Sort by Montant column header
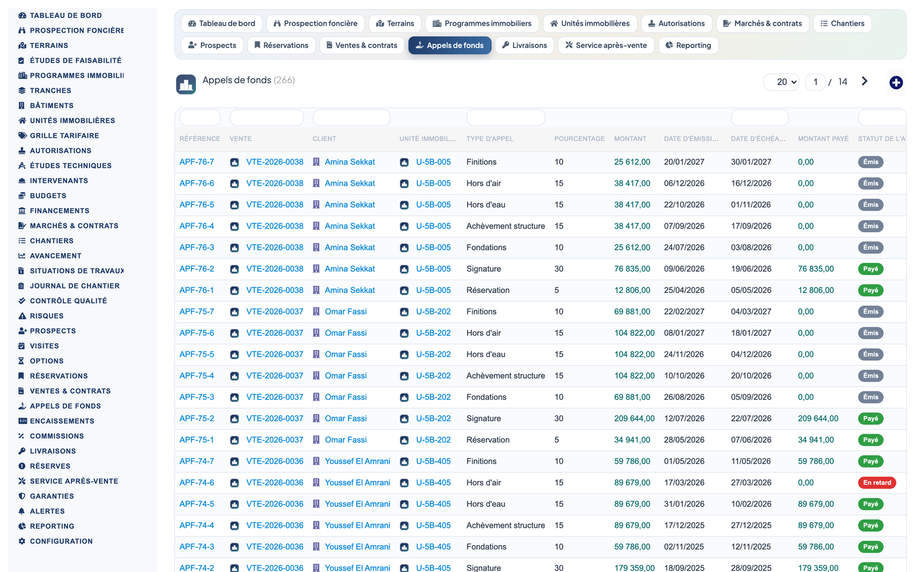 (630, 139)
